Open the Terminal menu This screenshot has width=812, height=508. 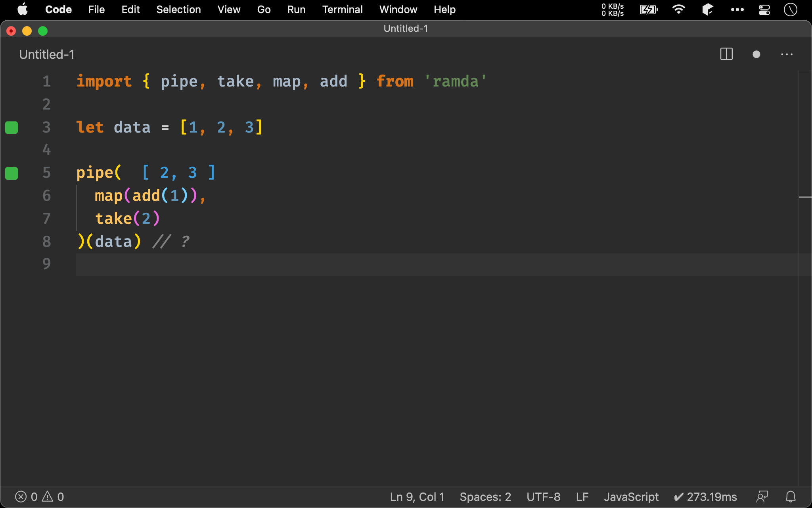coord(342,10)
